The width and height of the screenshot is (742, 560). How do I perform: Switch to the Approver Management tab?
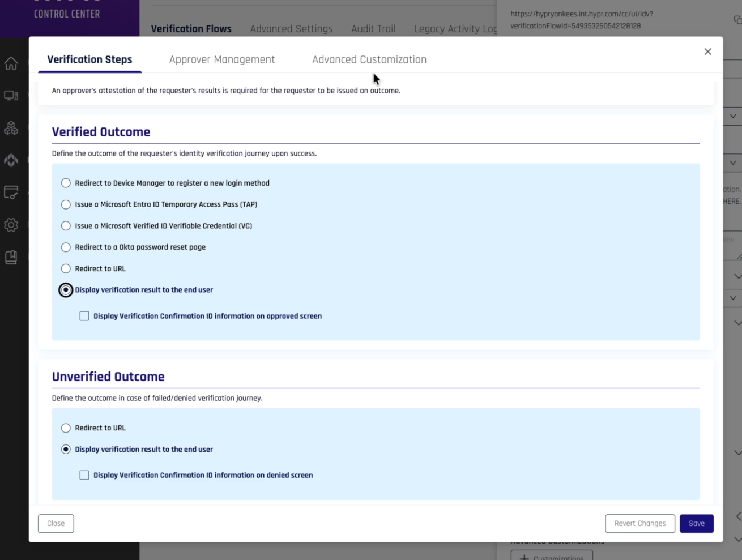222,59
